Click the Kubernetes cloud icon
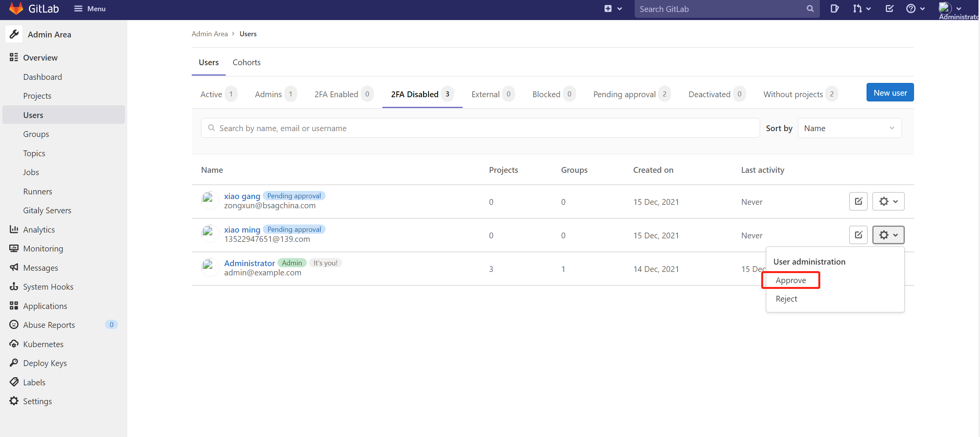This screenshot has height=437, width=980. [14, 344]
